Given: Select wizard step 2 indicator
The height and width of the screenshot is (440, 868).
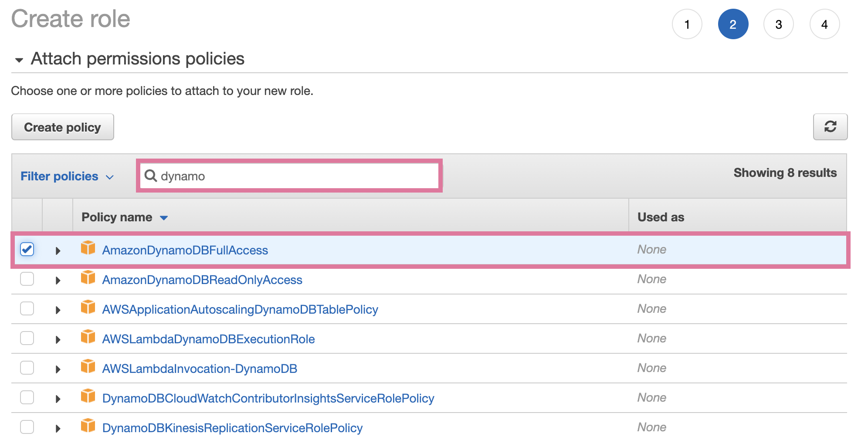Looking at the screenshot, I should pos(733,24).
